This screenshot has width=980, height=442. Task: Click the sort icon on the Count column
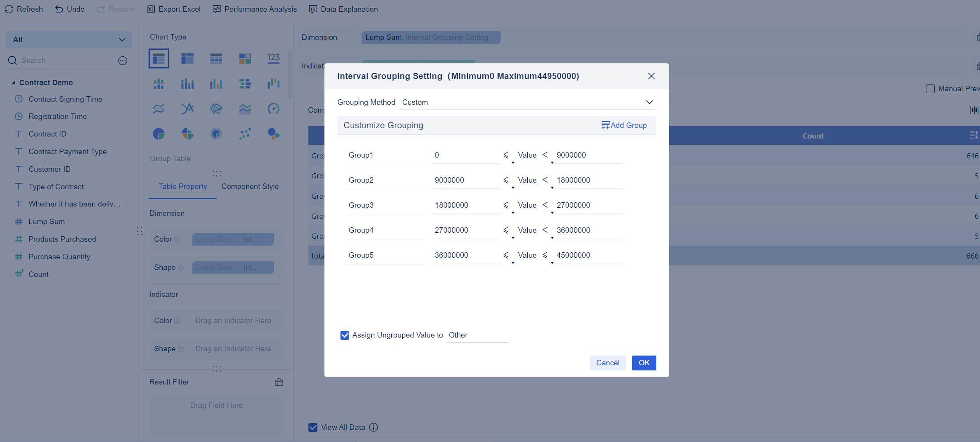click(x=973, y=135)
